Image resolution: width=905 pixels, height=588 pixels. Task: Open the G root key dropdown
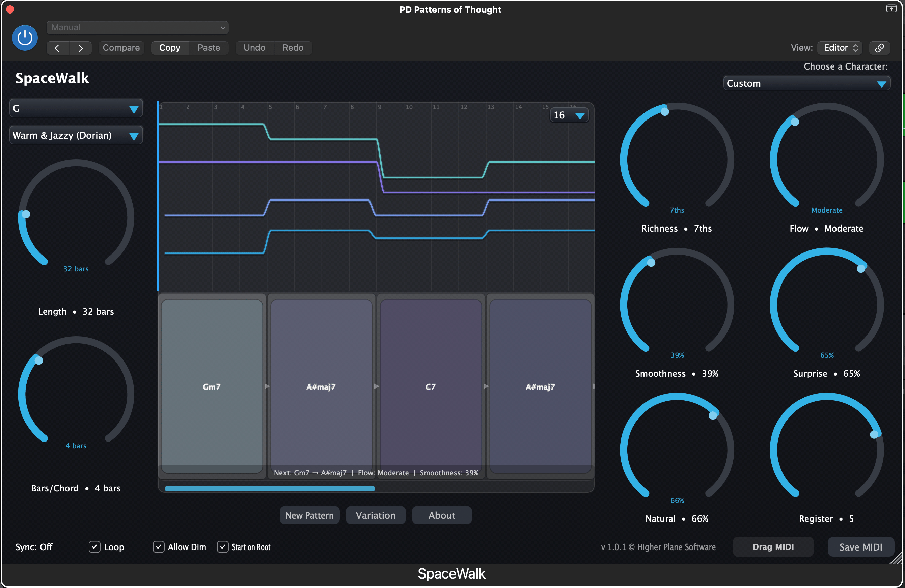pos(76,108)
